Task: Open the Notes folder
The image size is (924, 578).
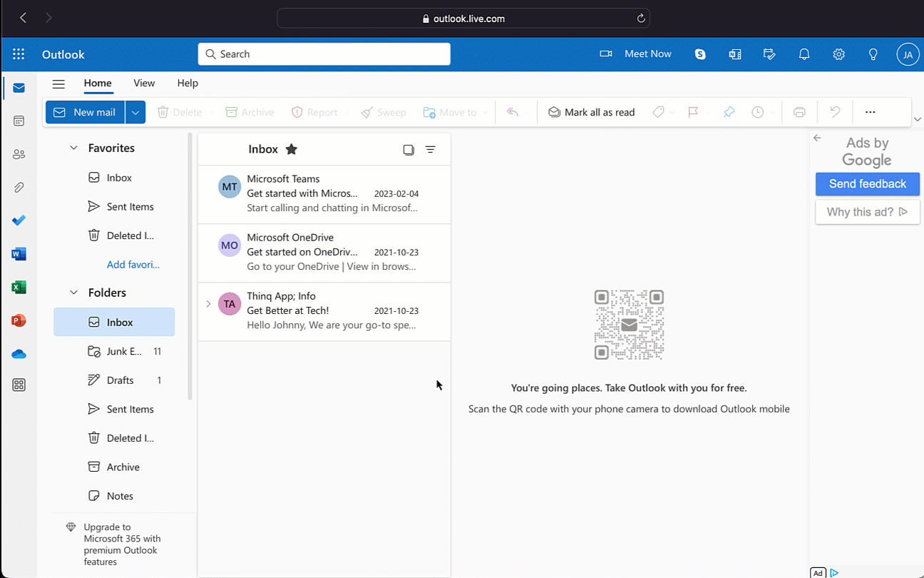Action: pos(114,496)
